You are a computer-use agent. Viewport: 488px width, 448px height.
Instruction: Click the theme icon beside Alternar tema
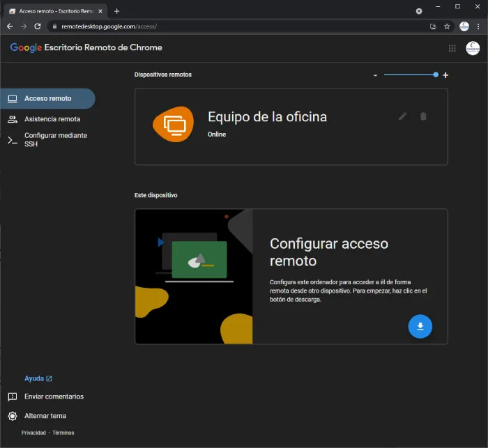point(13,416)
